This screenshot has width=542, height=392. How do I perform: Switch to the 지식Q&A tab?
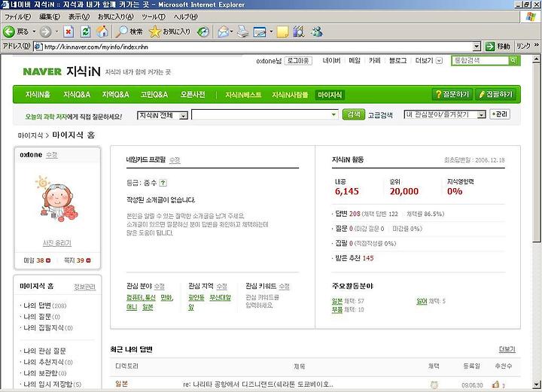coord(77,95)
